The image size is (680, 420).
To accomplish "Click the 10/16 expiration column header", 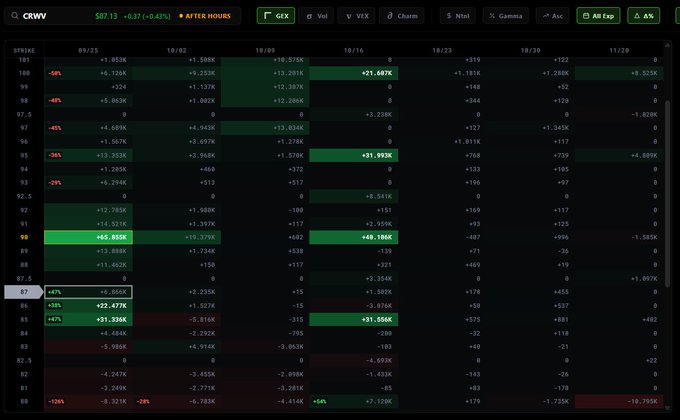I will coord(353,50).
